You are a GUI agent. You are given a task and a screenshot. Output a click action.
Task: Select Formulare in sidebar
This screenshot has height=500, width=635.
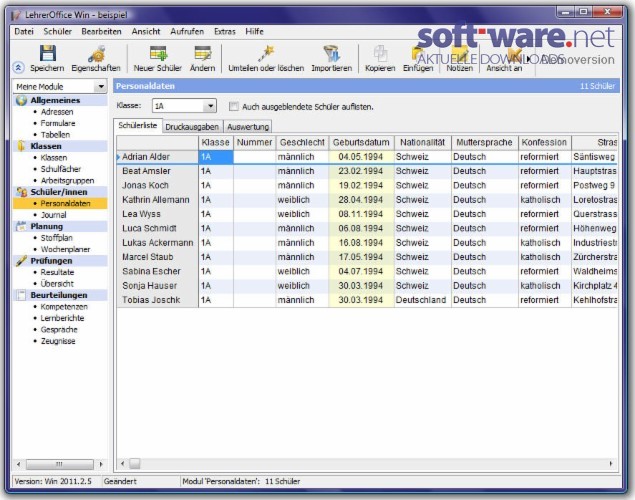[58, 123]
